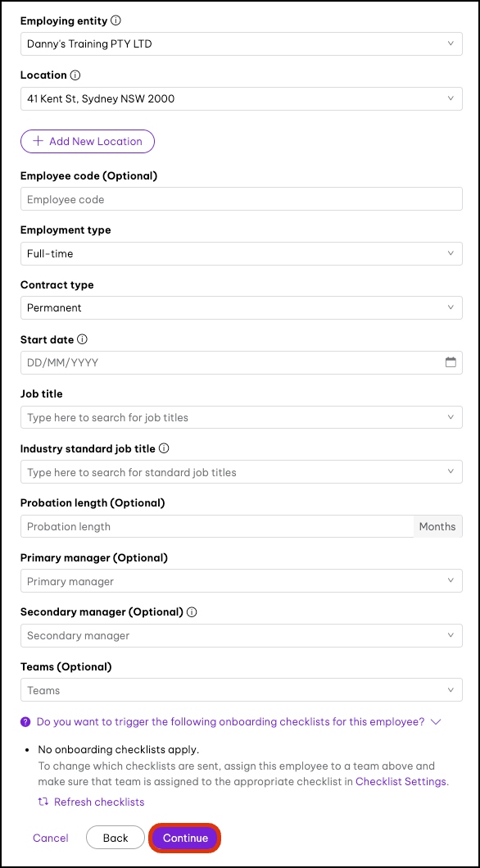Open the Employment type dropdown
Screen dimensions: 480x868
click(241, 253)
